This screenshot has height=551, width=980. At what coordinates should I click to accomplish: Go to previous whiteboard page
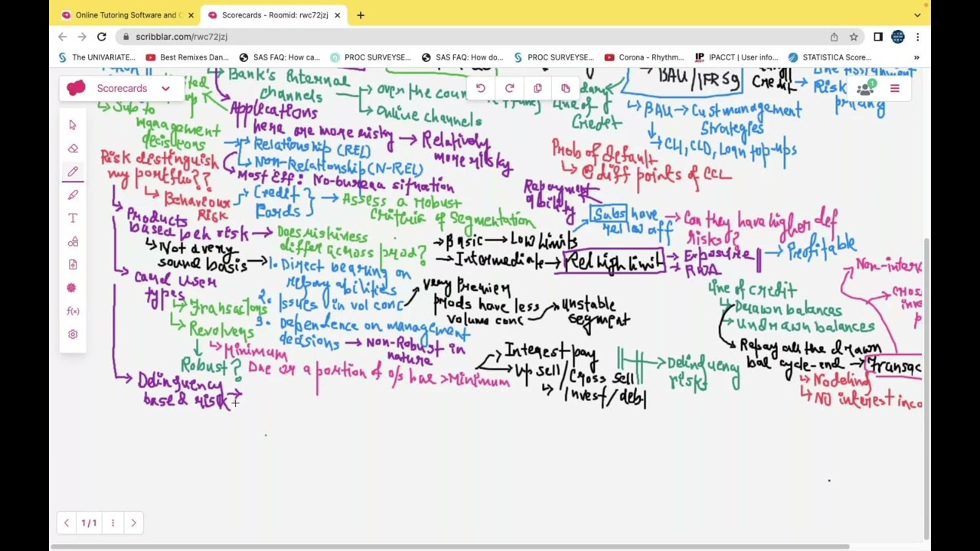tap(67, 523)
